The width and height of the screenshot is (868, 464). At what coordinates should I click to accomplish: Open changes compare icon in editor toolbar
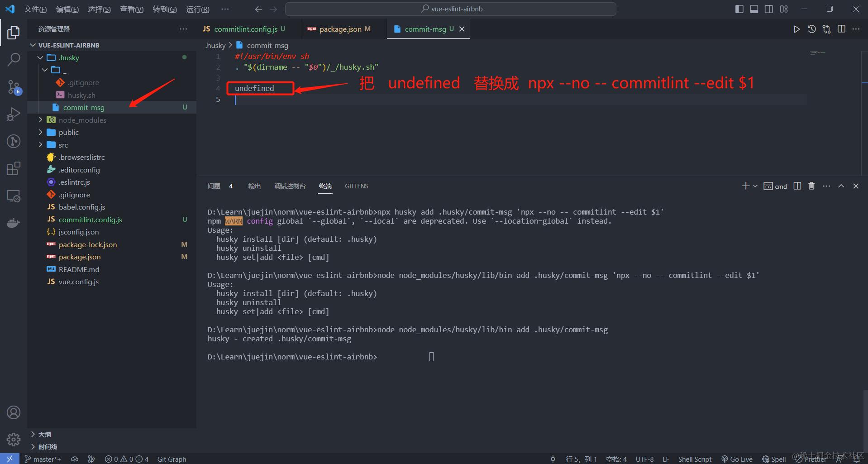826,29
